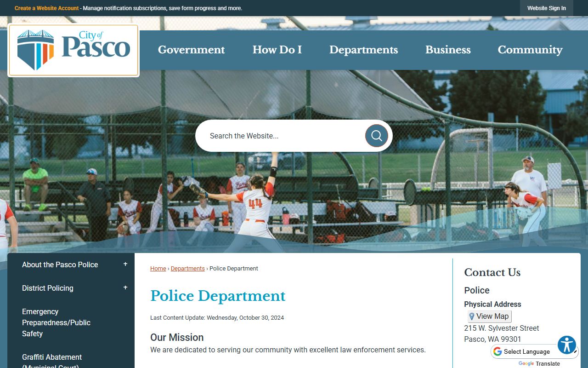This screenshot has height=368, width=588.
Task: Click the Website Sign In button
Action: [547, 8]
